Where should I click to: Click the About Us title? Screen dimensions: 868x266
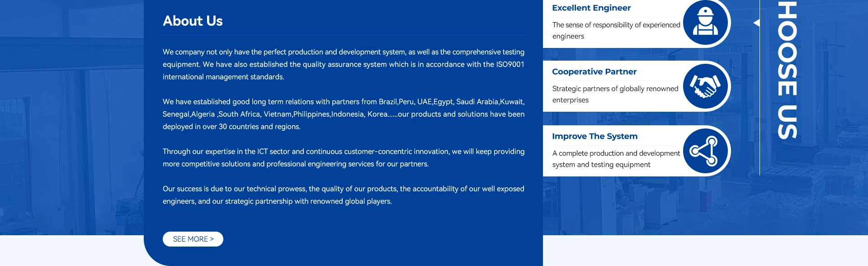pos(193,21)
